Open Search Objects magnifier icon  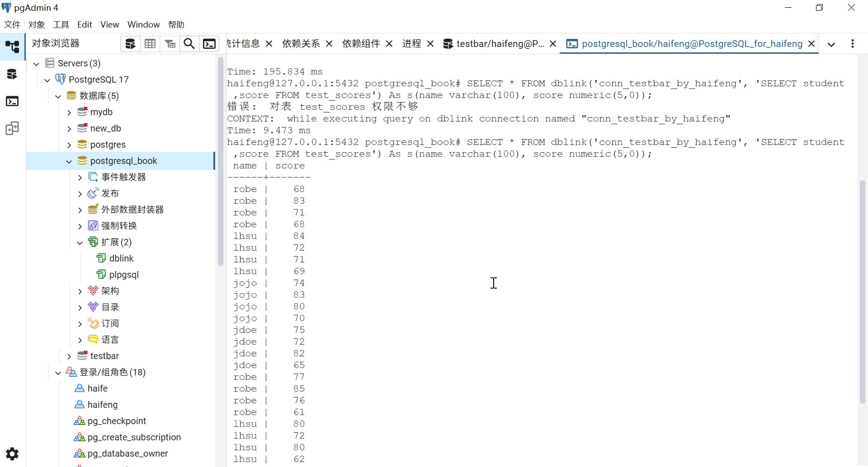pyautogui.click(x=189, y=44)
